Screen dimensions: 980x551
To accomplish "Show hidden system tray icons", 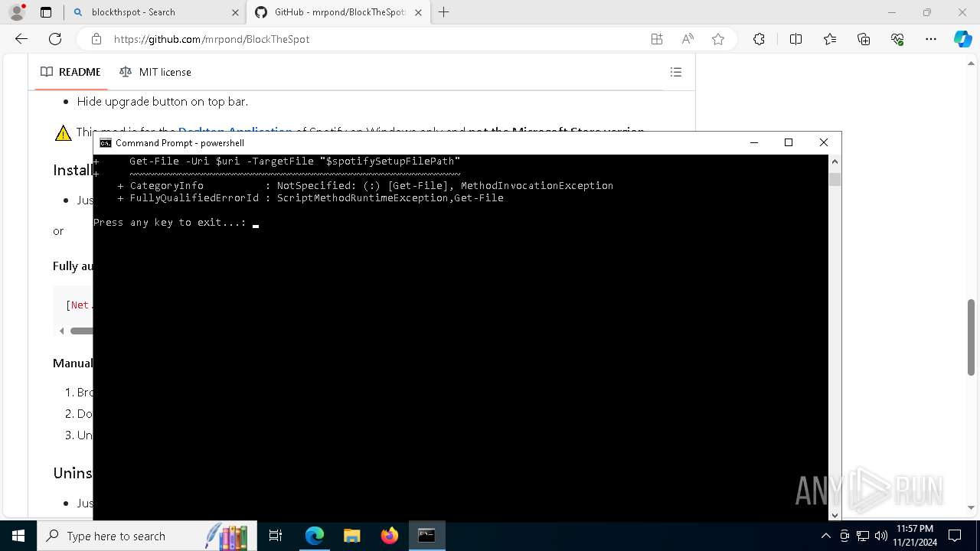I will click(825, 536).
